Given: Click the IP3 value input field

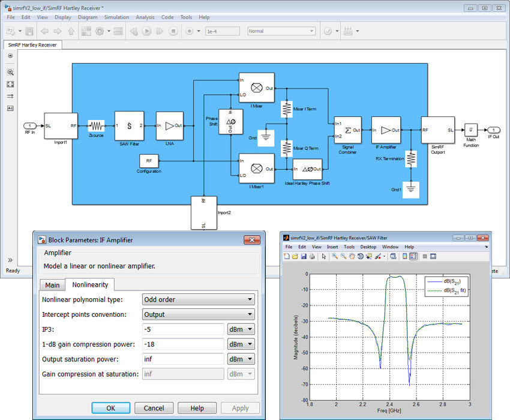Looking at the screenshot, I should click(x=183, y=329).
